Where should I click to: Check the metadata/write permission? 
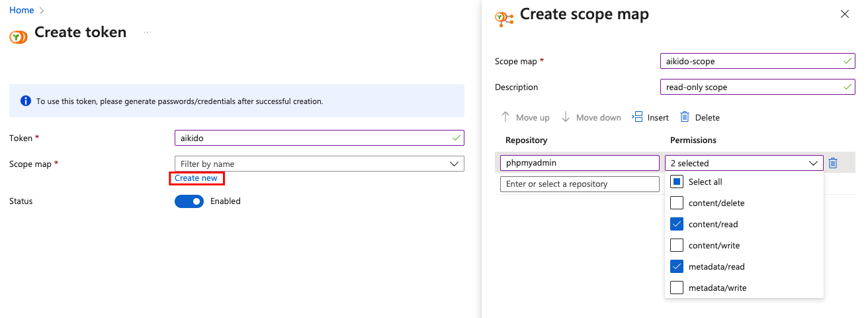tap(676, 288)
